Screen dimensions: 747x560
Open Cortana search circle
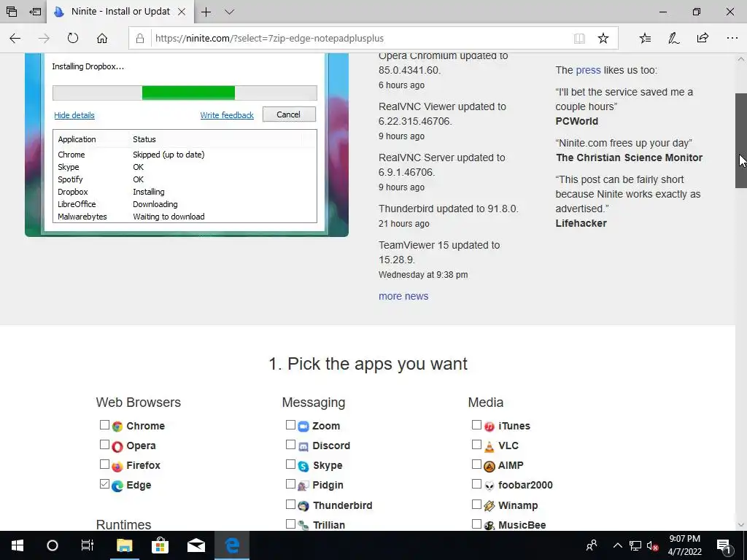(x=53, y=545)
